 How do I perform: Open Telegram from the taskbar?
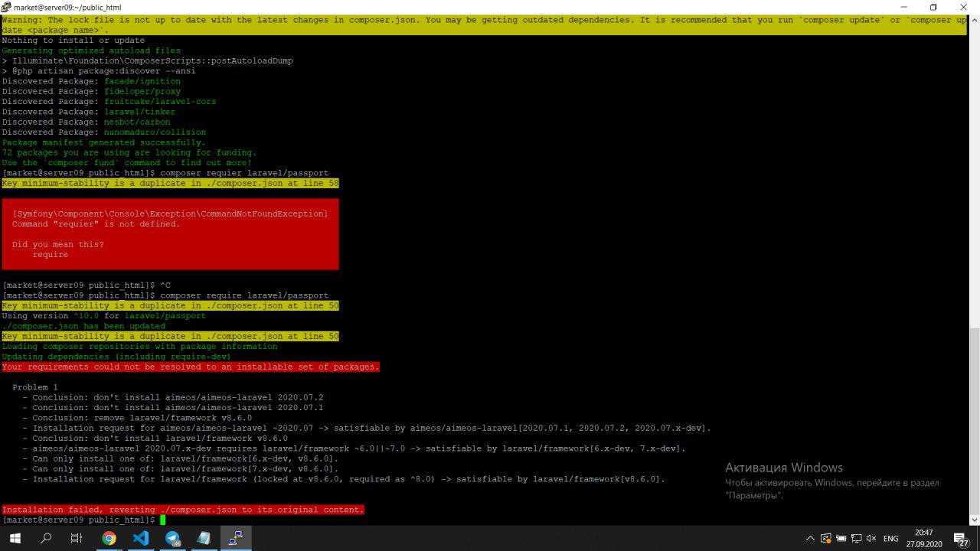click(172, 539)
